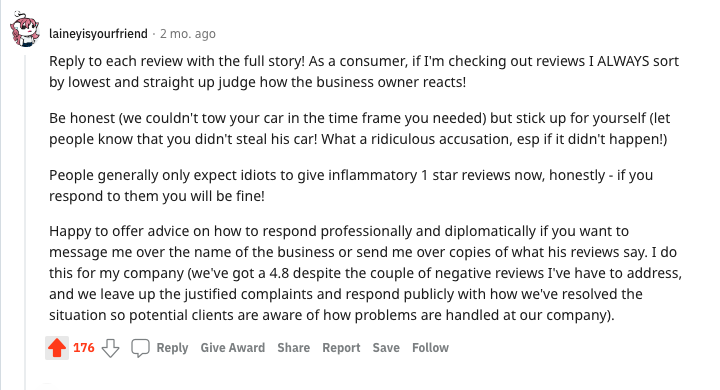
Task: Click the paragraph starting "Be honest"
Action: tap(360, 129)
